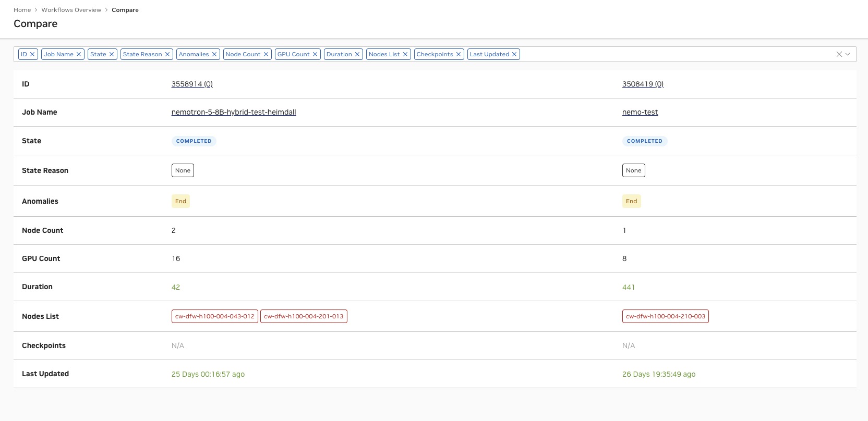Open job ID 3508419 (0)
The width and height of the screenshot is (868, 421).
coord(643,84)
